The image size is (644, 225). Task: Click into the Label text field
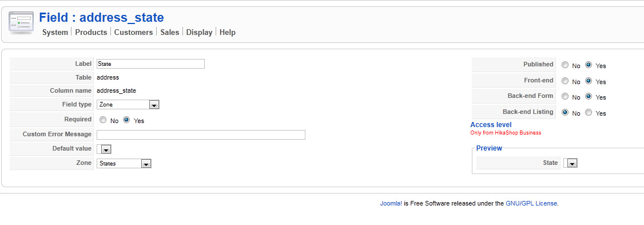point(150,64)
